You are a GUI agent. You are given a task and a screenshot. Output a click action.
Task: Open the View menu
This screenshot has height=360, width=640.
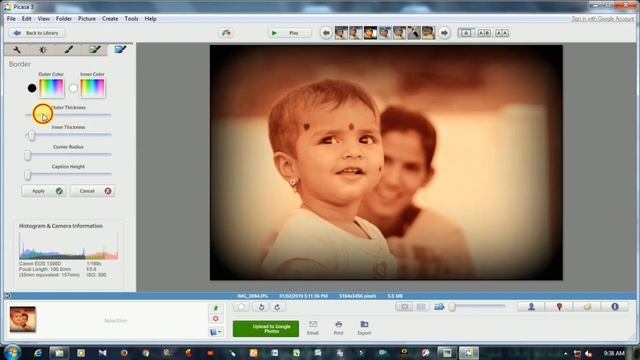(44, 19)
